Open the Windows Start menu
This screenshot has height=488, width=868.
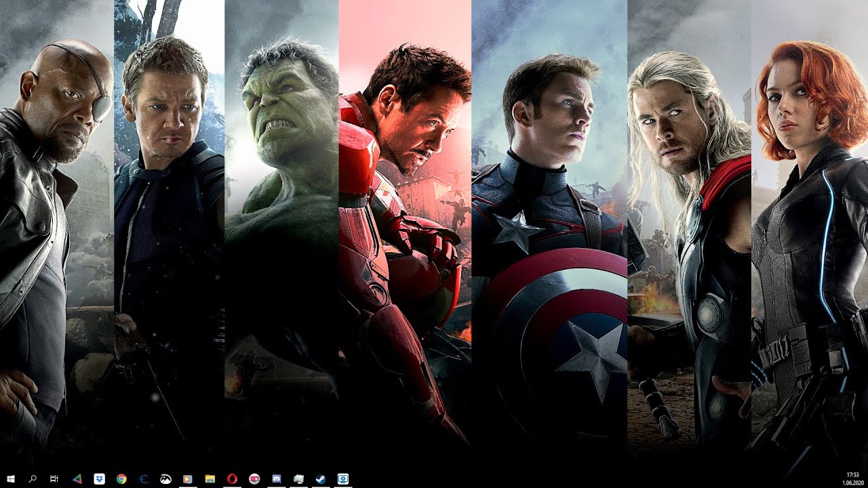11,479
